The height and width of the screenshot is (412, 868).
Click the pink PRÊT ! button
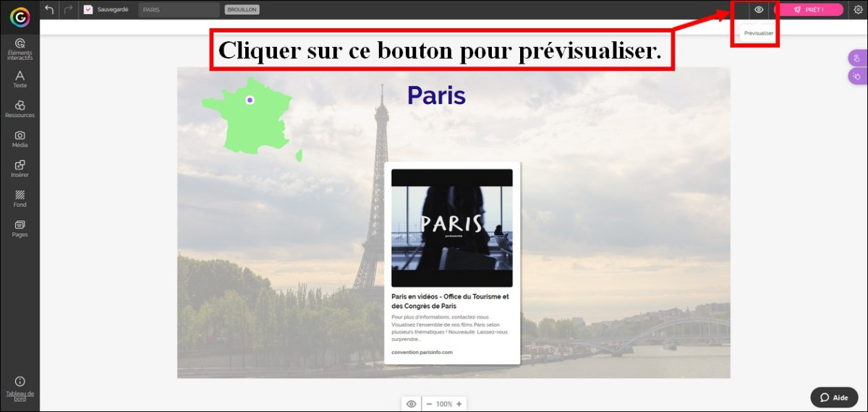[809, 9]
